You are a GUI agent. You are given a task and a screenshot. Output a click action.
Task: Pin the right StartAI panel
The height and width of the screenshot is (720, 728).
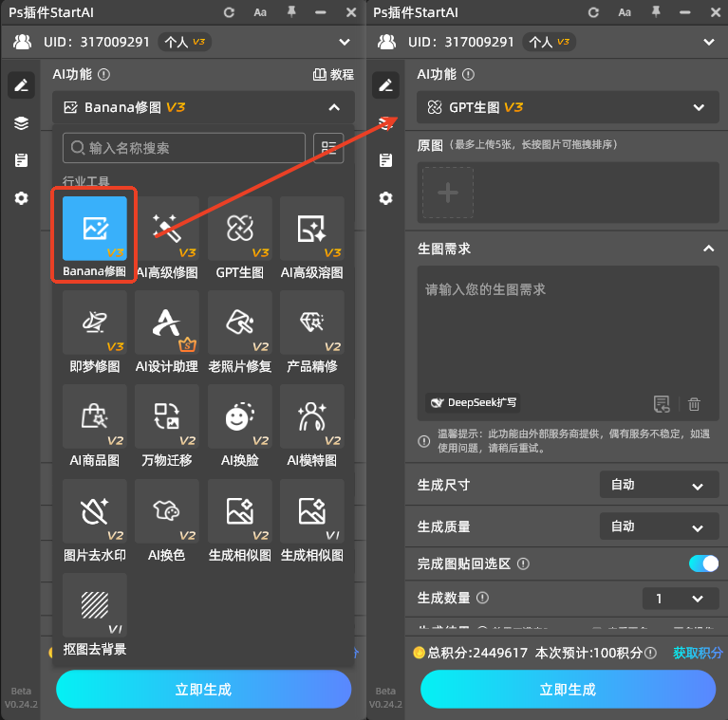pos(656,11)
